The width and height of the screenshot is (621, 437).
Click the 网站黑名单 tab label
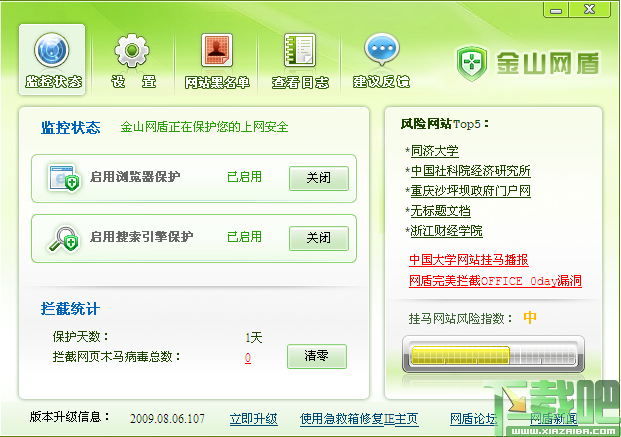click(x=217, y=82)
